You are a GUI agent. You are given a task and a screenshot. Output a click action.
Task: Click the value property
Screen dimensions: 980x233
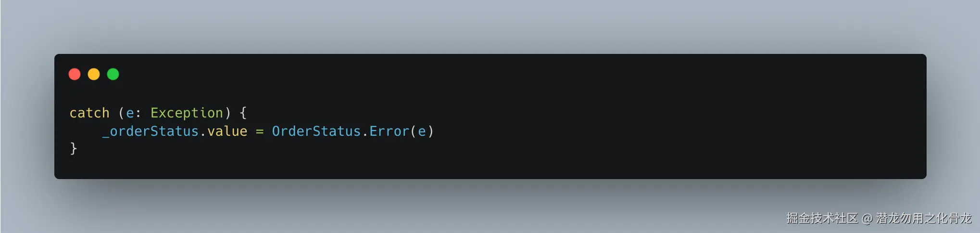coord(227,131)
